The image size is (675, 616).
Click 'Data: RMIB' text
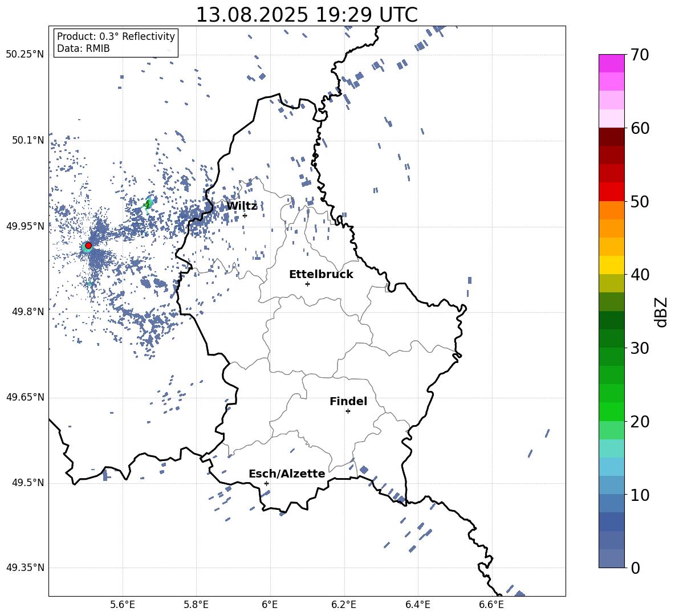83,48
